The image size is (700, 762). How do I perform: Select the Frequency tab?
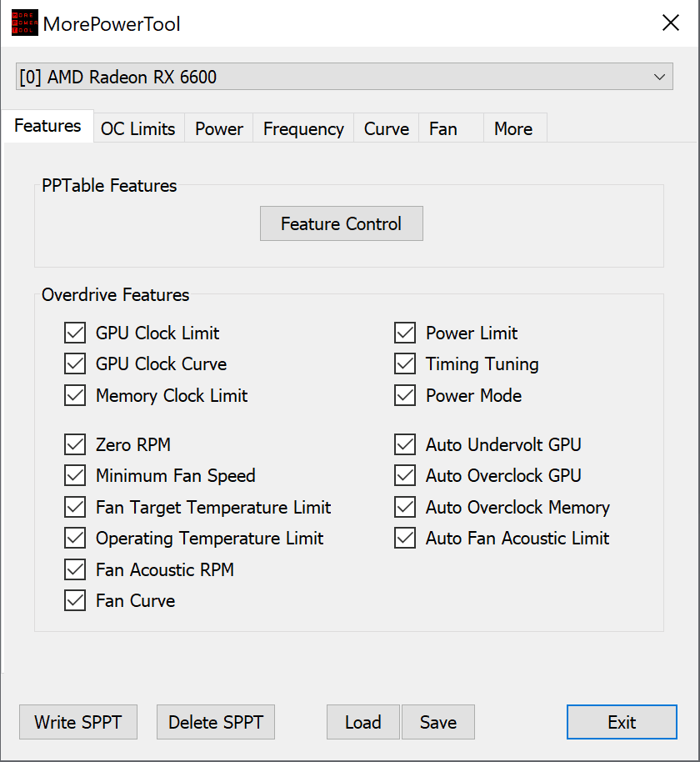303,128
